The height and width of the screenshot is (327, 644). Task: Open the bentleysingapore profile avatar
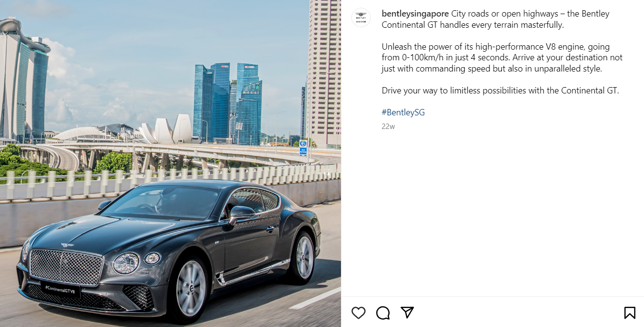361,18
